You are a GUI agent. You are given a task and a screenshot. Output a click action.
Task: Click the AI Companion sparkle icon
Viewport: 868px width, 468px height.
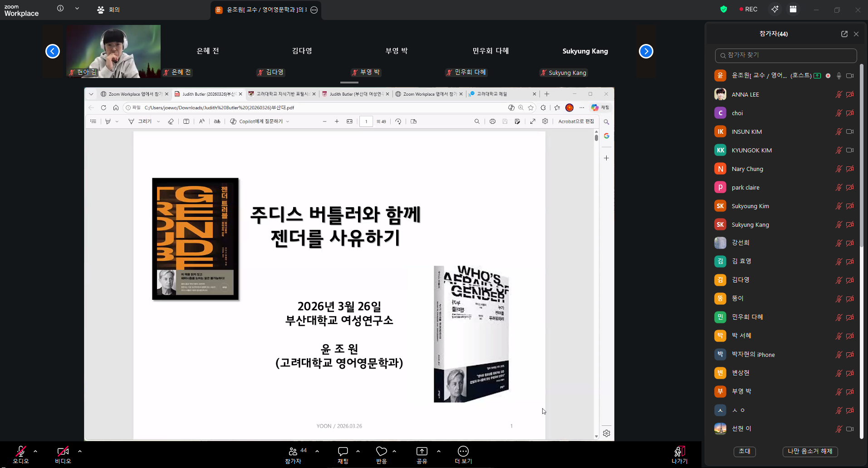pos(775,9)
